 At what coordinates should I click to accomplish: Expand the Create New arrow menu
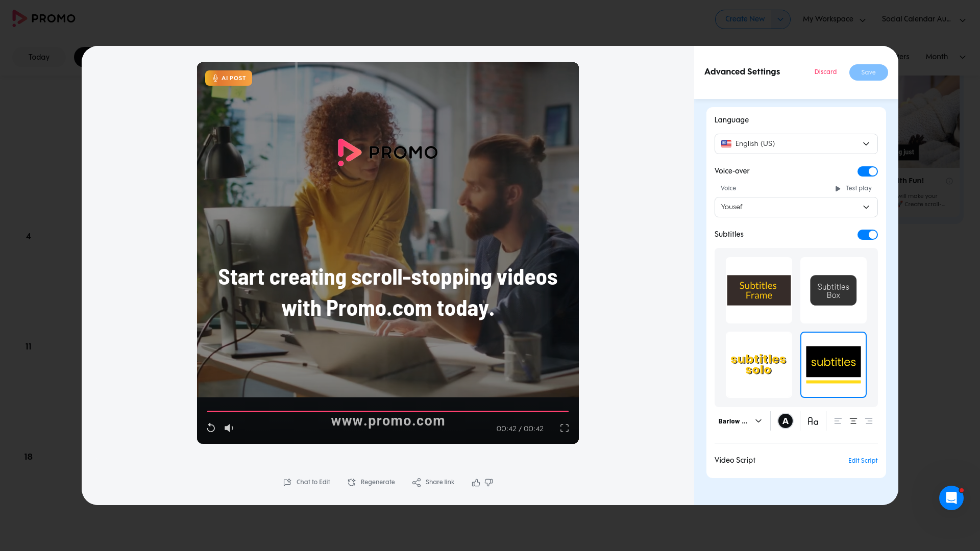tap(780, 19)
